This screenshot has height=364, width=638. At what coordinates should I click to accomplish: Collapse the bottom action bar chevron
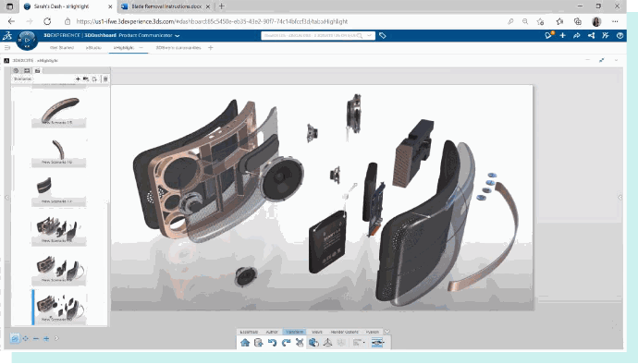point(386,332)
